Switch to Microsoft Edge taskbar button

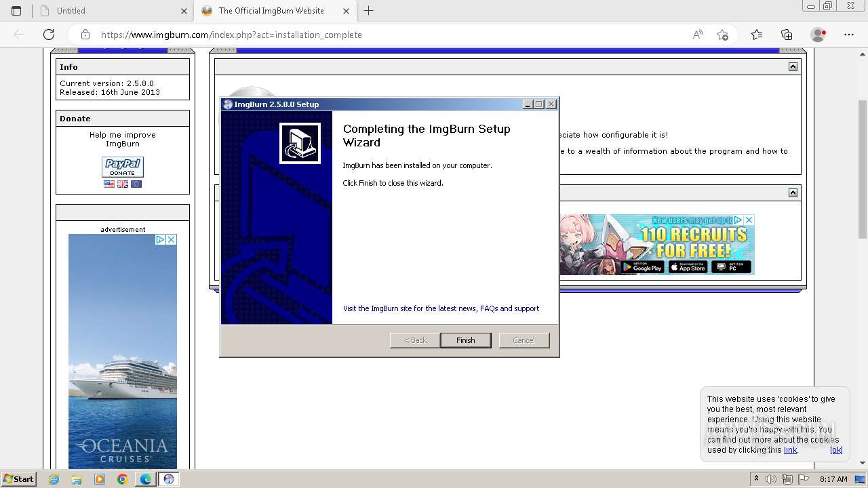[146, 479]
